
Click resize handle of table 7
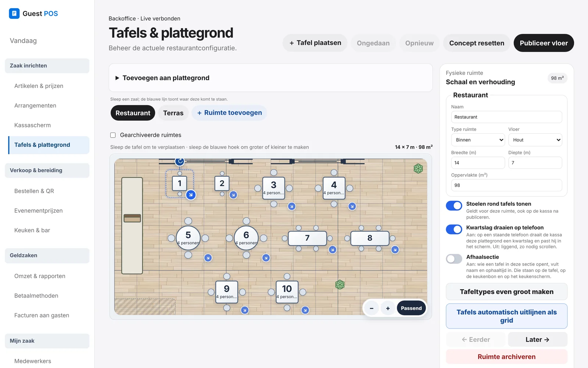click(333, 250)
